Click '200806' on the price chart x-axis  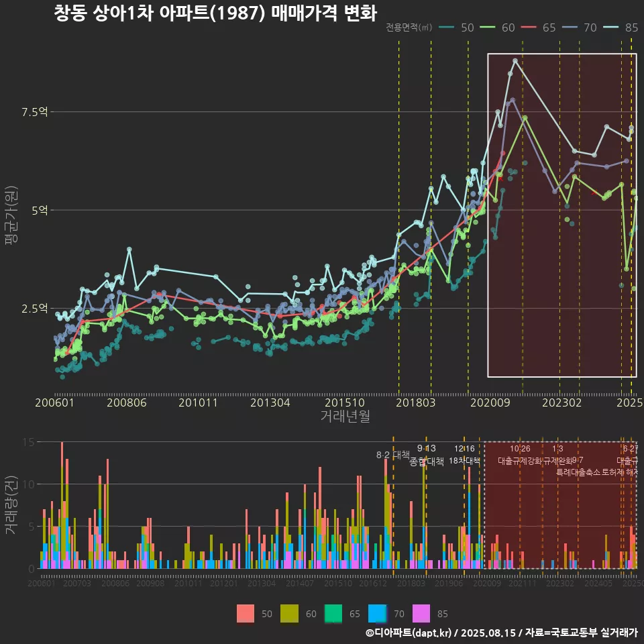(x=127, y=402)
